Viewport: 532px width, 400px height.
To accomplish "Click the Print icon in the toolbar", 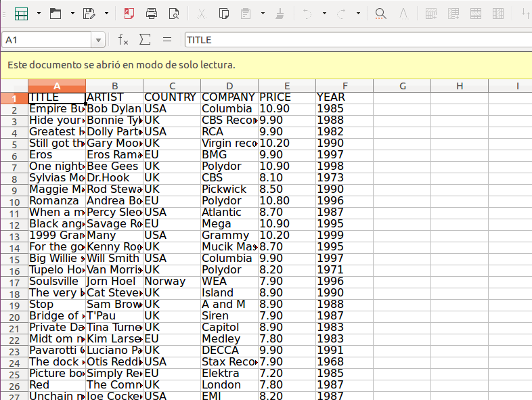I will pos(152,14).
